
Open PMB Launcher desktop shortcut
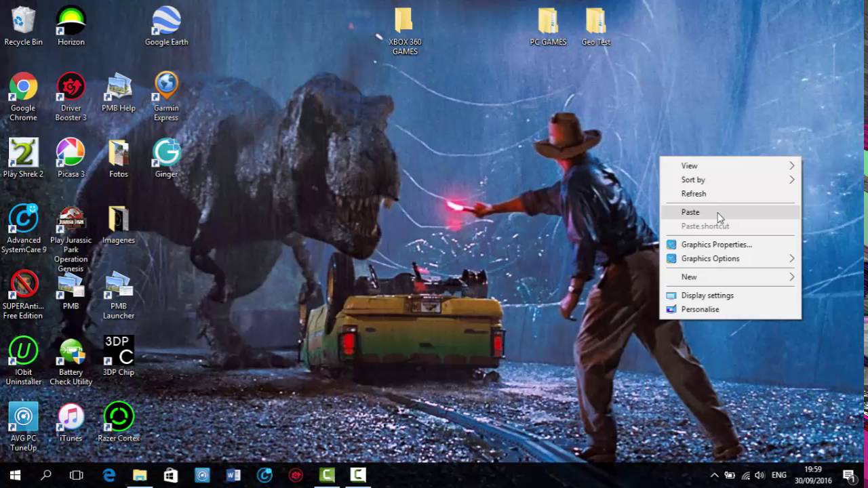click(x=119, y=295)
